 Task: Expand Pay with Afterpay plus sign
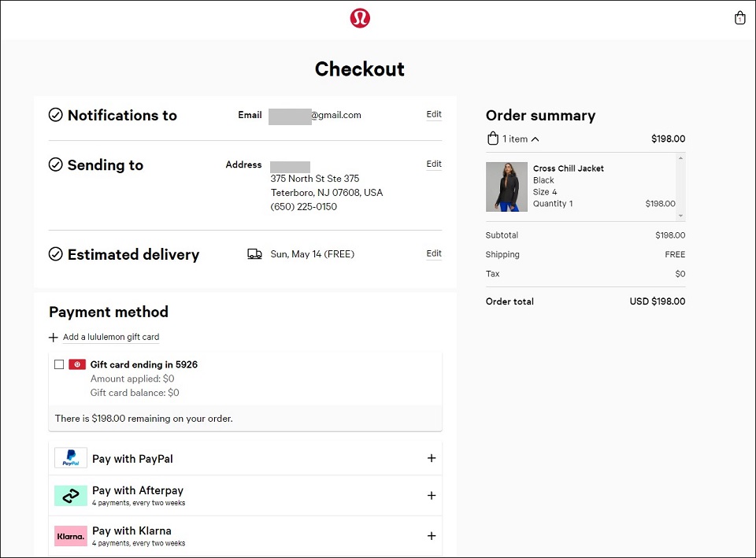pos(432,495)
